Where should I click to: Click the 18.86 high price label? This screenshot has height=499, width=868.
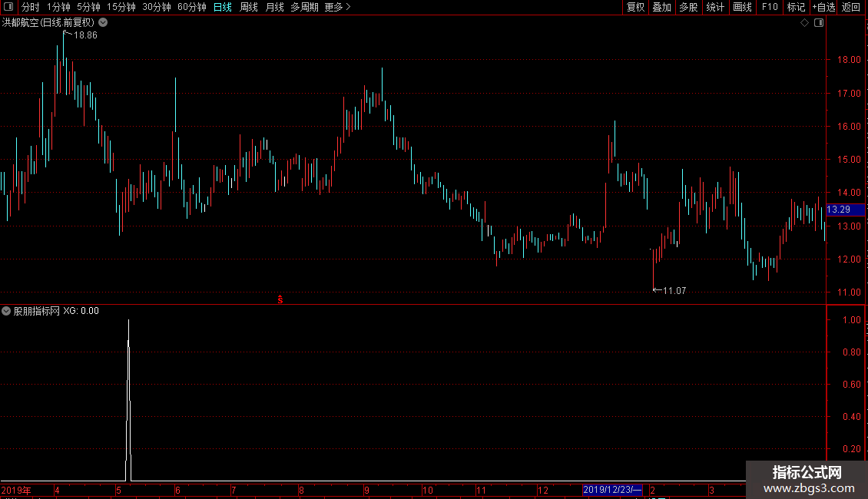click(x=85, y=35)
